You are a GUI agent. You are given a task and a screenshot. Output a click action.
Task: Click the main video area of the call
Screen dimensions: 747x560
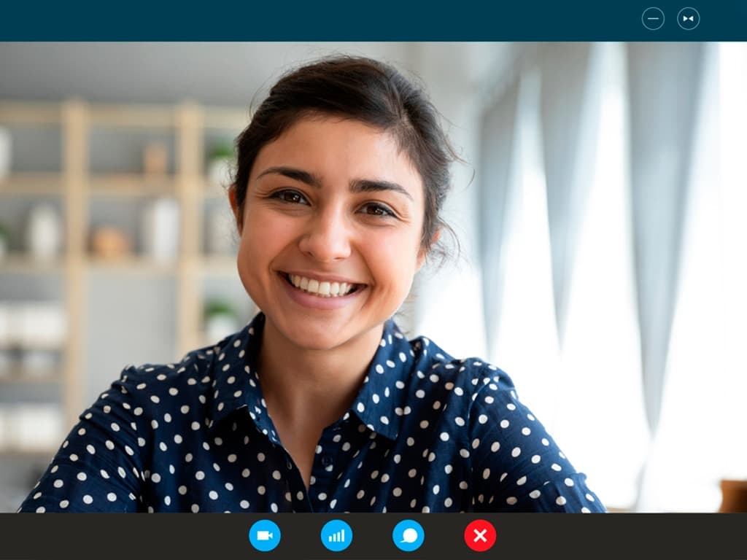tap(373, 277)
